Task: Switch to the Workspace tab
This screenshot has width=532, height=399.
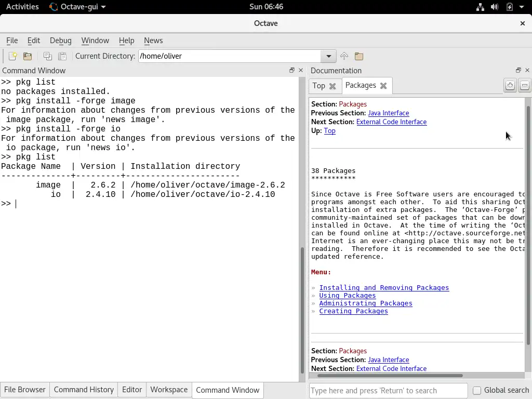Action: (x=169, y=390)
